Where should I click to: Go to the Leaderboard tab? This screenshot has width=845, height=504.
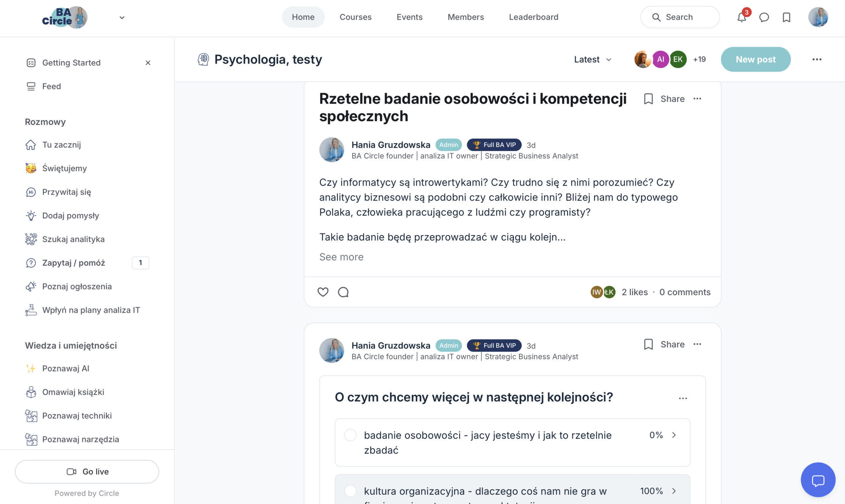(533, 17)
